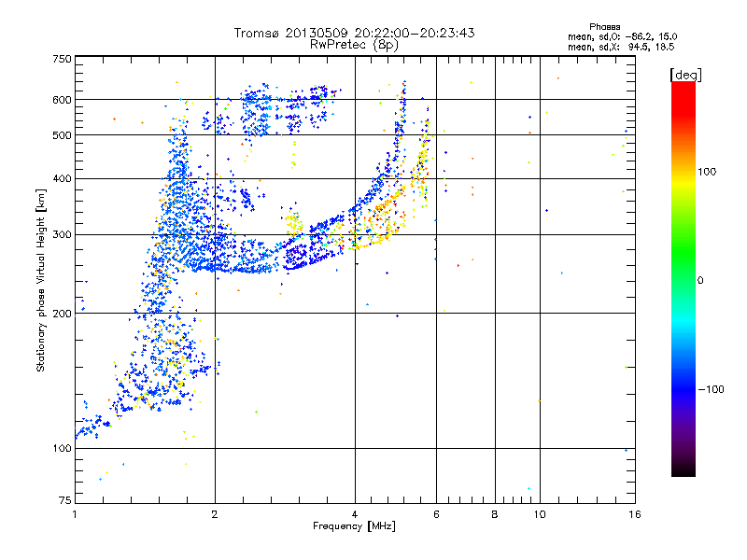Click the green region of the colorbar
This screenshot has width=747, height=560.
684,252
